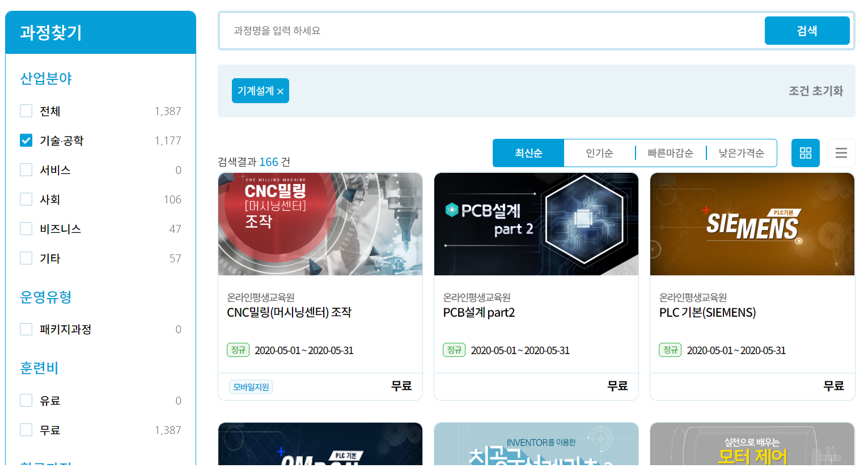Check the 패키지과정 checkbox
Viewport: 868px width, 468px height.
point(26,329)
